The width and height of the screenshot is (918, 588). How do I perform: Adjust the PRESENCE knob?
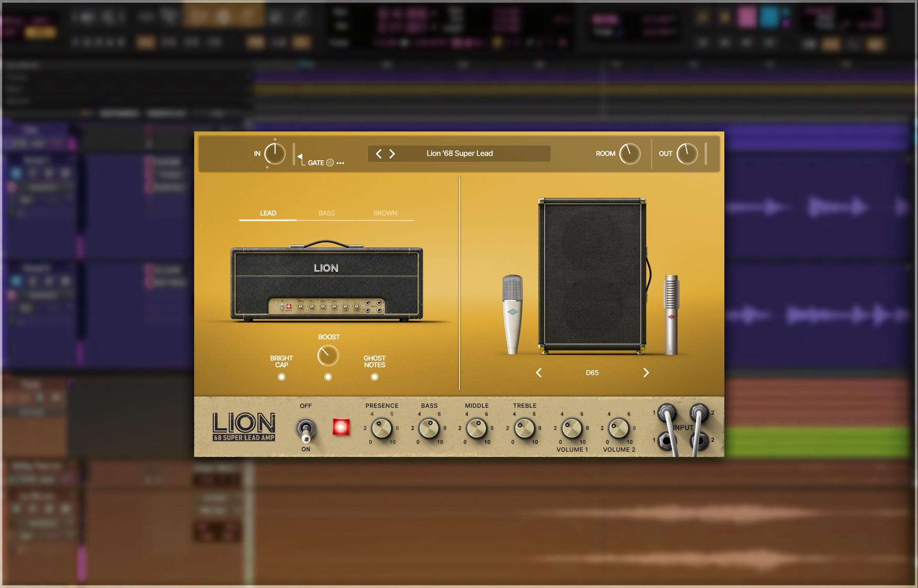click(382, 429)
